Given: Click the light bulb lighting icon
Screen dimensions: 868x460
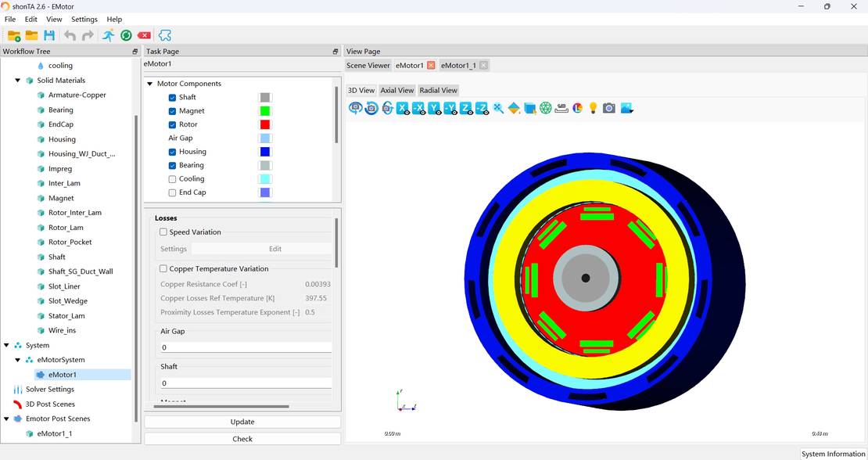Looking at the screenshot, I should click(x=594, y=108).
